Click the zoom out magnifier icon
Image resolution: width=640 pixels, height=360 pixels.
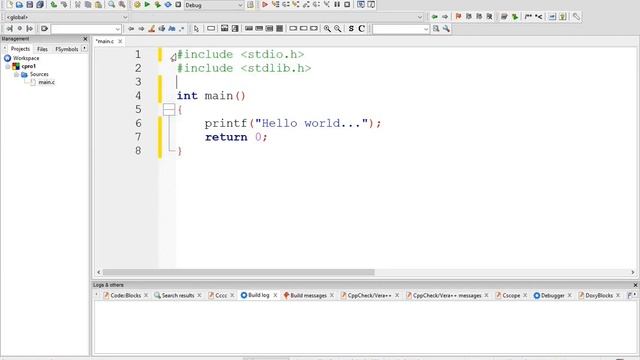[x=338, y=29]
